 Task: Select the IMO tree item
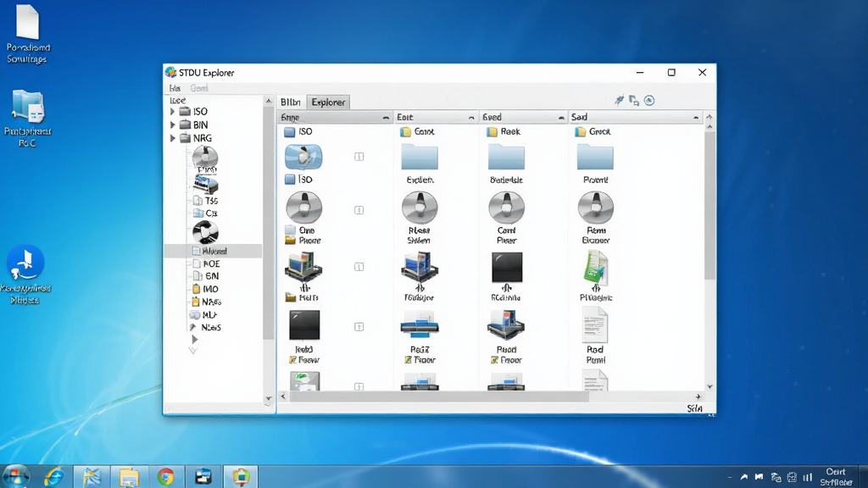pos(205,289)
